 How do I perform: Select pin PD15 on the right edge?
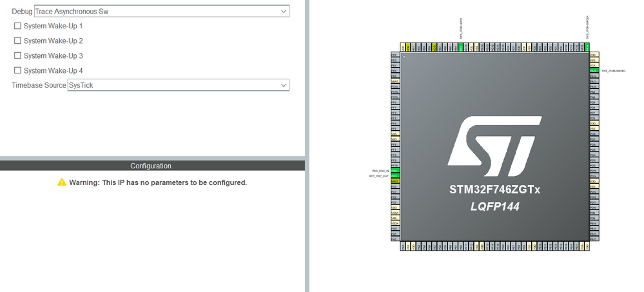tap(594, 170)
